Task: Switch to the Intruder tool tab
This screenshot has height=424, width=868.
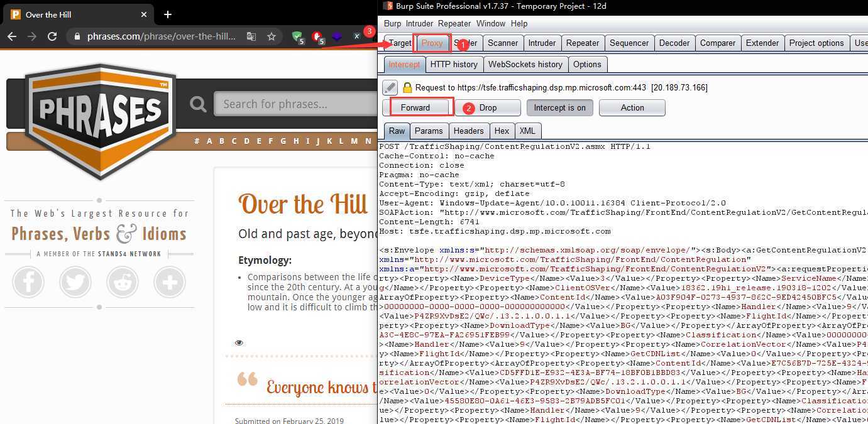Action: [x=542, y=43]
